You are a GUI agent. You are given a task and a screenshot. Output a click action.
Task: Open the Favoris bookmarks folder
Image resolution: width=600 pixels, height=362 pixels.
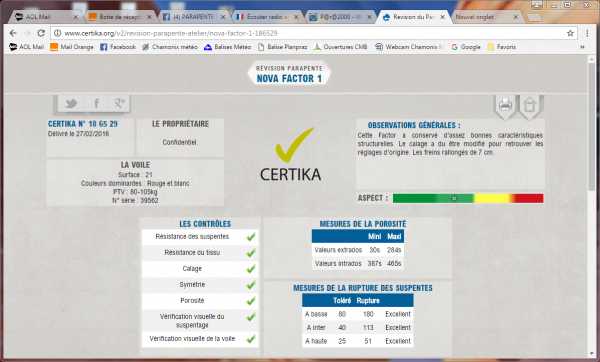pyautogui.click(x=502, y=47)
